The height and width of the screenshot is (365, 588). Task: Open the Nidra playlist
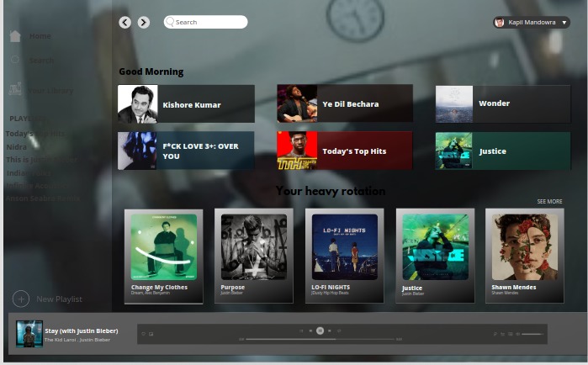pos(17,147)
